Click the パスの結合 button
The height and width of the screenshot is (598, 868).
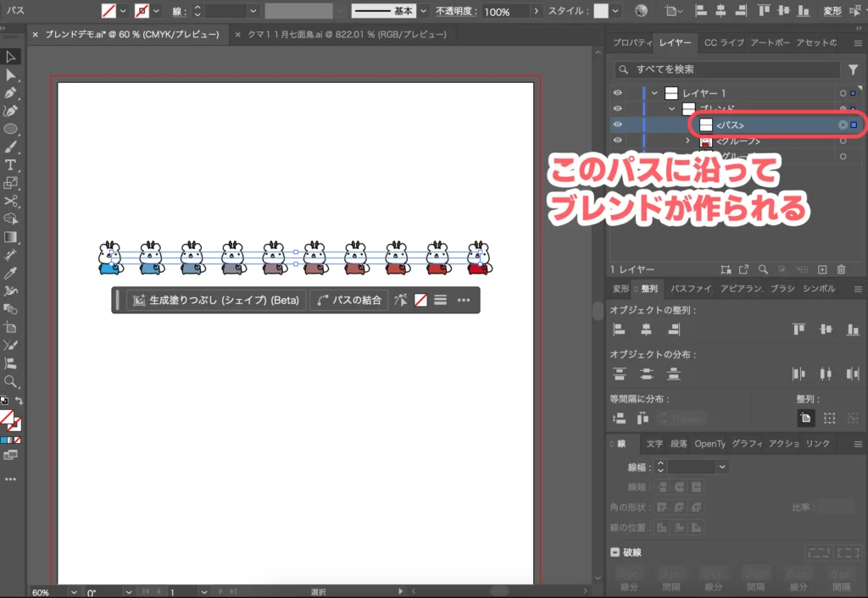pyautogui.click(x=349, y=300)
